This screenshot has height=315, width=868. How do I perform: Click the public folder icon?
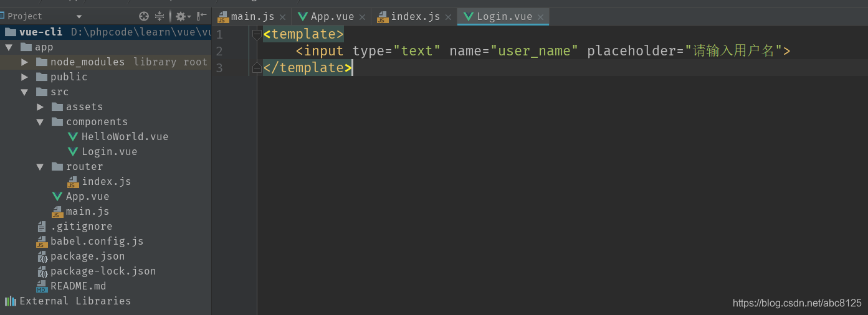tap(41, 77)
